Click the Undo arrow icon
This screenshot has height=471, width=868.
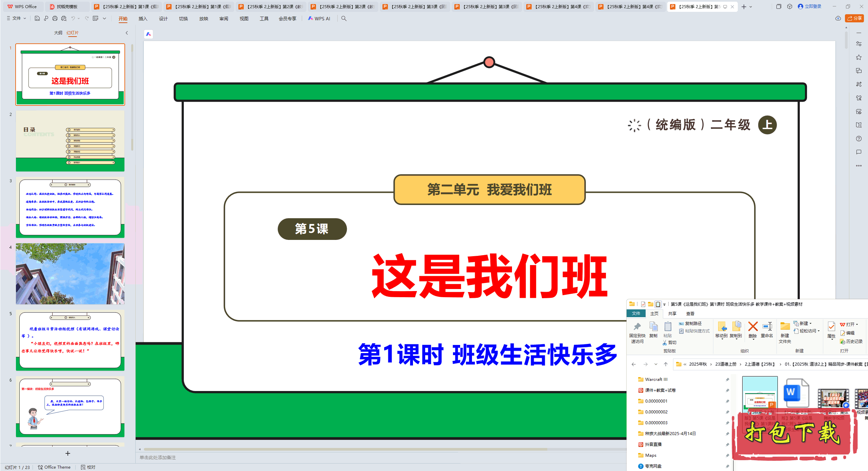pos(73,19)
